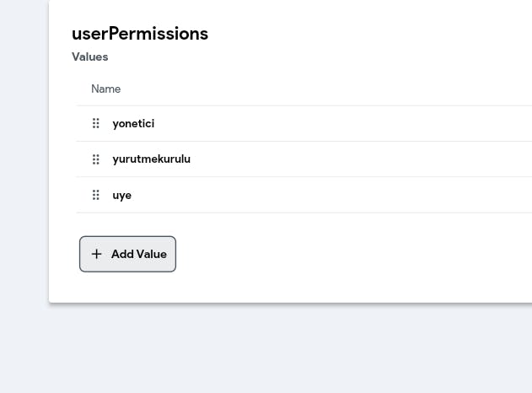
Task: Grab the drag handle beside yonetici
Action: coord(95,123)
